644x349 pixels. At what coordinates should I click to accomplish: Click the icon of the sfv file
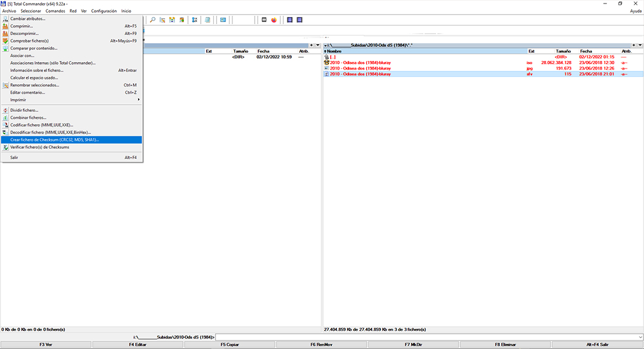coord(327,74)
